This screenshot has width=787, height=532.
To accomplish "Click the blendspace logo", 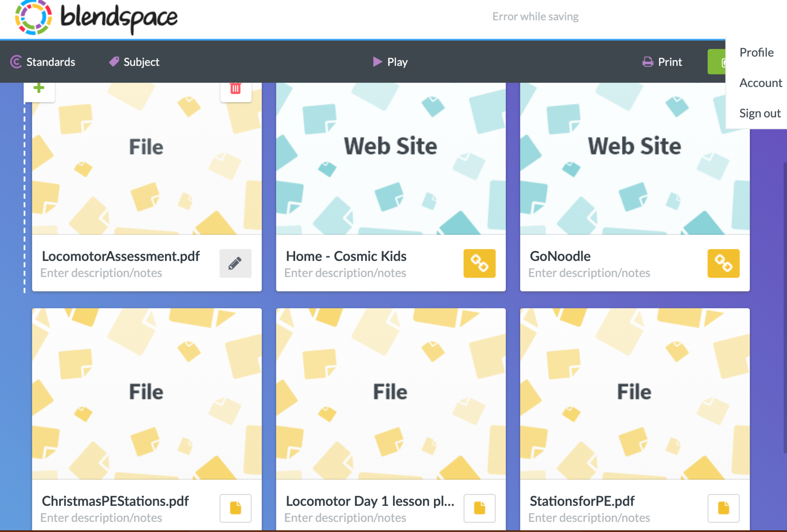I will (96, 17).
